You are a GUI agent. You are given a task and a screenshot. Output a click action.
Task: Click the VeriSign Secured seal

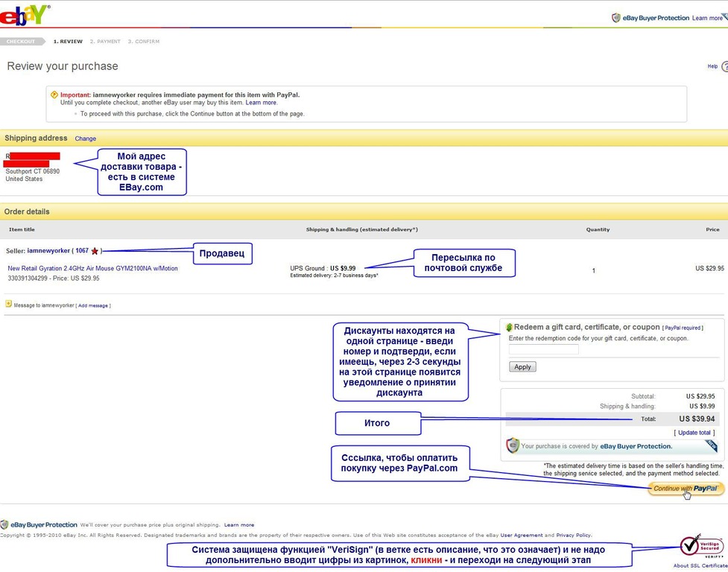tap(701, 547)
